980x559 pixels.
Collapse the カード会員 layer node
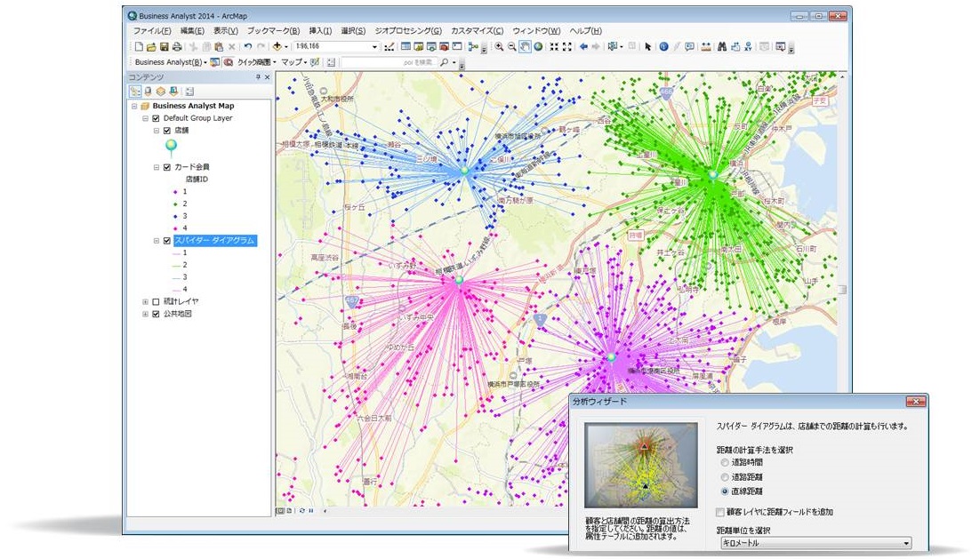click(157, 167)
